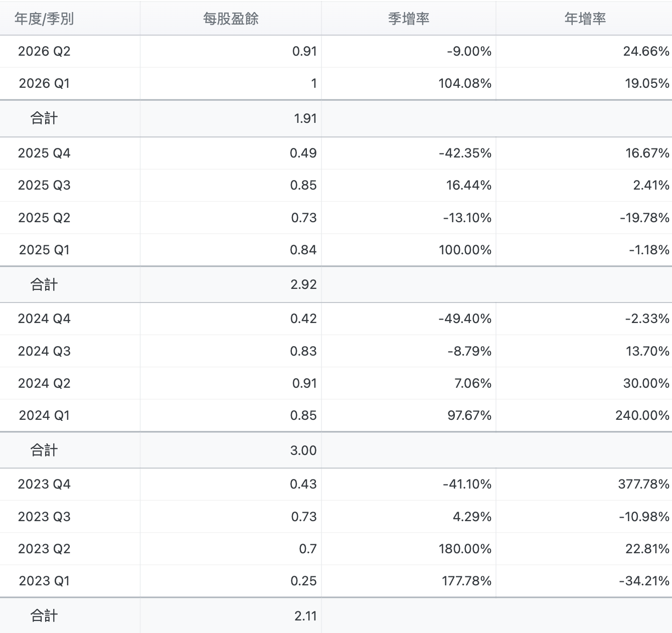672x633 pixels.
Task: Select the 2023 Q2 row label
Action: pyautogui.click(x=44, y=549)
